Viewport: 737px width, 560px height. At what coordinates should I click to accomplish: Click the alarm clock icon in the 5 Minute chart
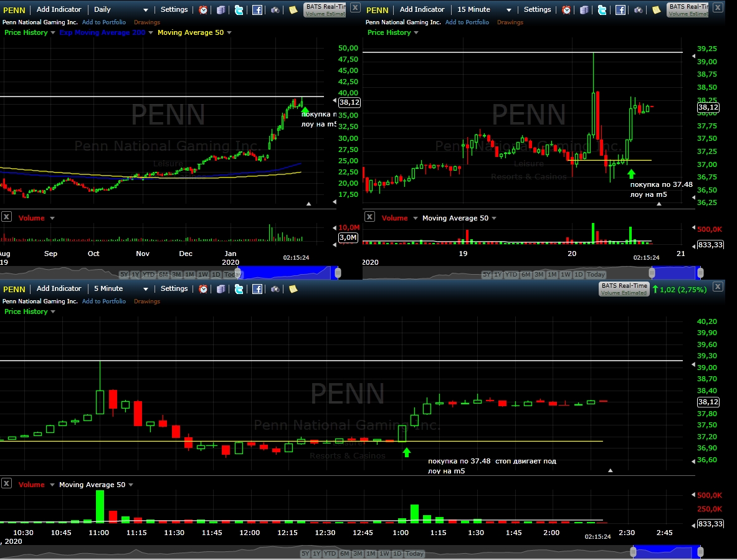click(x=203, y=289)
